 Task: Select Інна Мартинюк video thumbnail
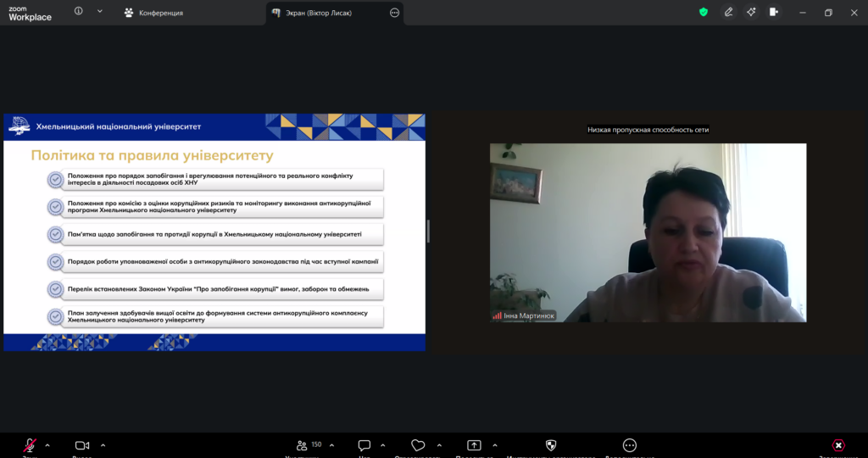pos(648,232)
